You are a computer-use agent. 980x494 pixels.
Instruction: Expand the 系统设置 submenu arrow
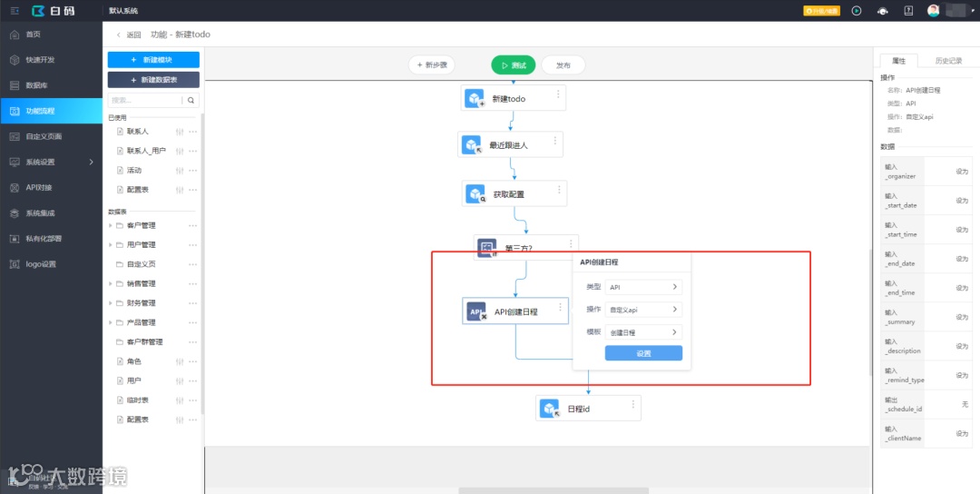(x=92, y=162)
